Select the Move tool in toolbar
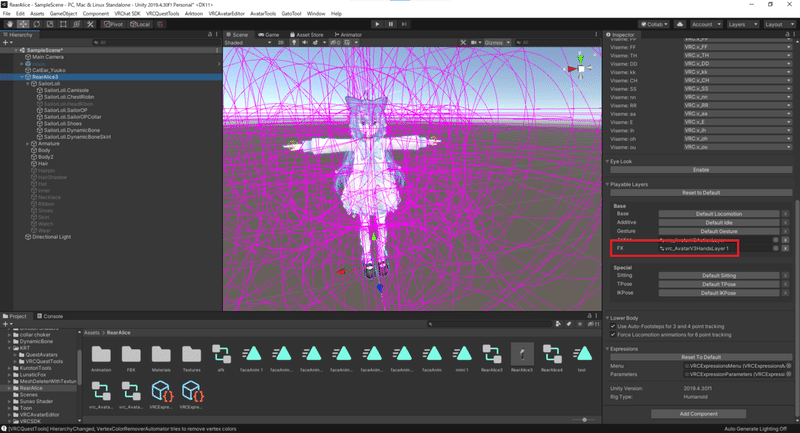This screenshot has height=433, width=800. tap(23, 24)
